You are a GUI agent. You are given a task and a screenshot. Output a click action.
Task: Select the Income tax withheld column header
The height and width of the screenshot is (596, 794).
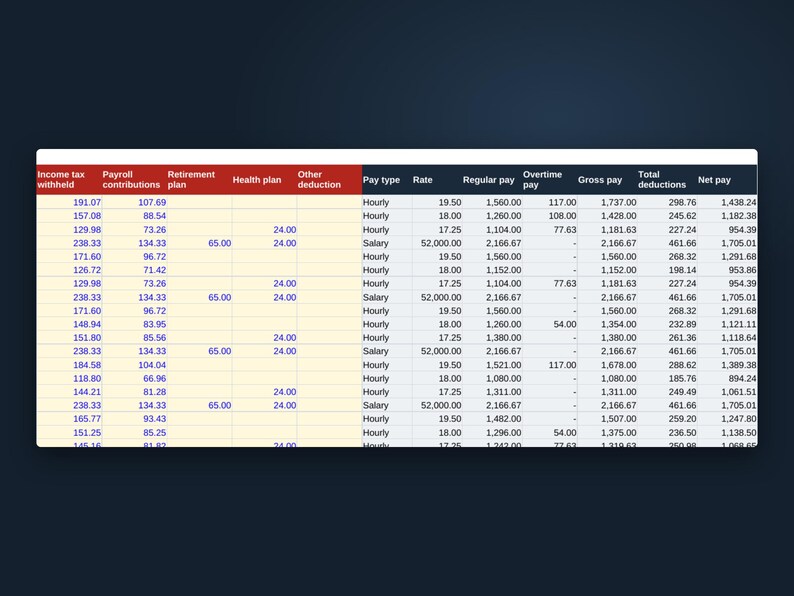tap(69, 180)
